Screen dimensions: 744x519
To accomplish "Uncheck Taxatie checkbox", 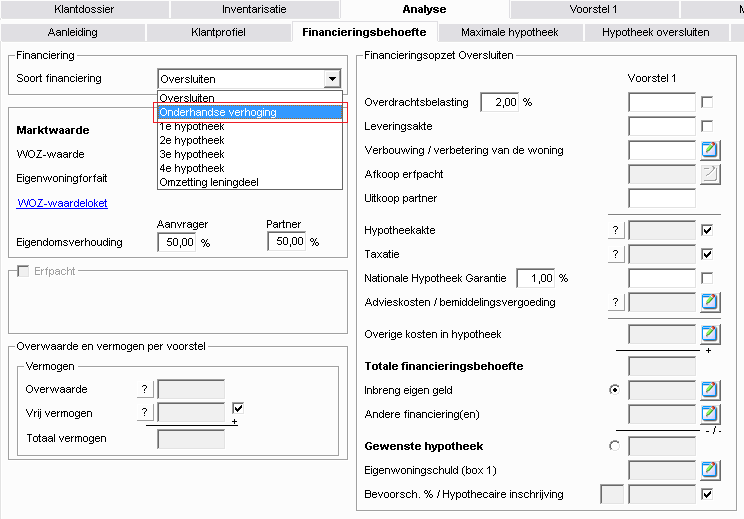I will tap(707, 254).
